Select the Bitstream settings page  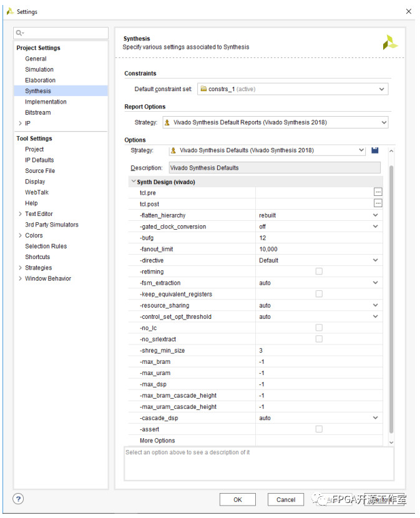tap(38, 113)
